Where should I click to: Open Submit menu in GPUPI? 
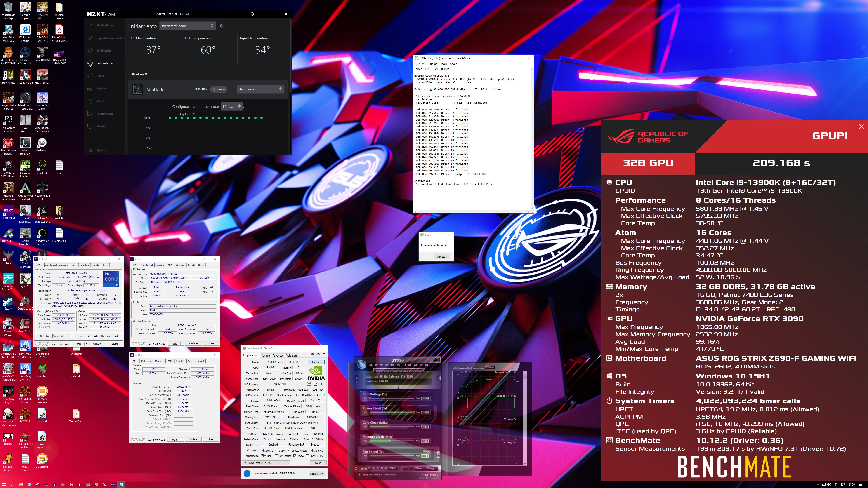click(433, 64)
